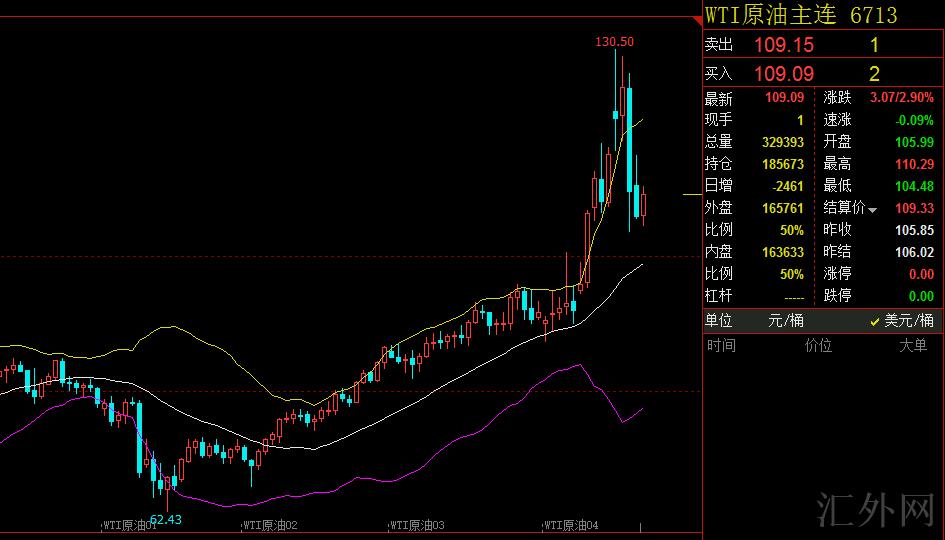The image size is (945, 540).
Task: Click the 最高 value 110.29
Action: click(x=914, y=164)
